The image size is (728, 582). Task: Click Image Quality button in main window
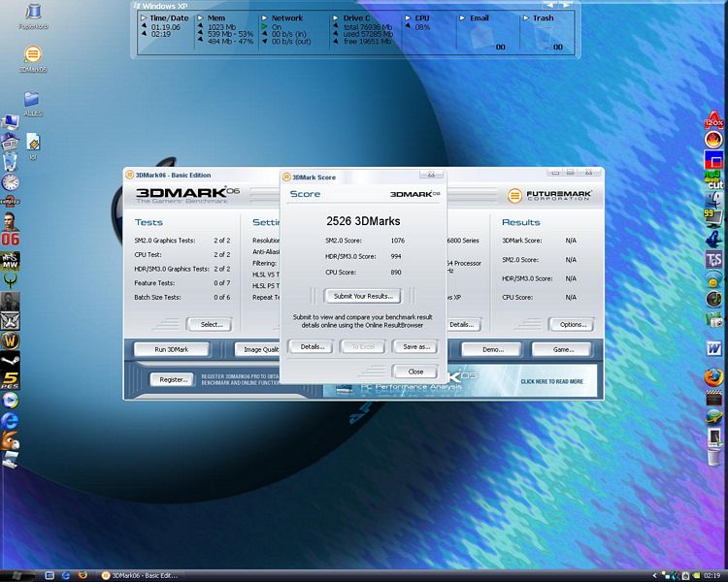(257, 349)
